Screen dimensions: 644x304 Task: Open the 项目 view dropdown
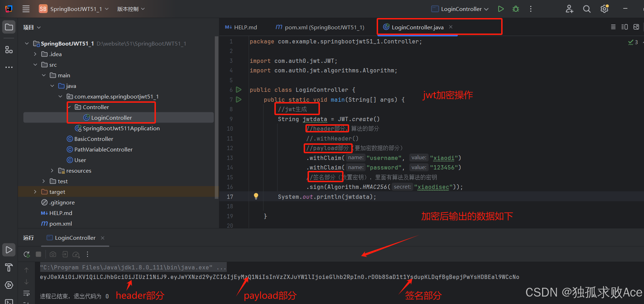click(x=32, y=28)
